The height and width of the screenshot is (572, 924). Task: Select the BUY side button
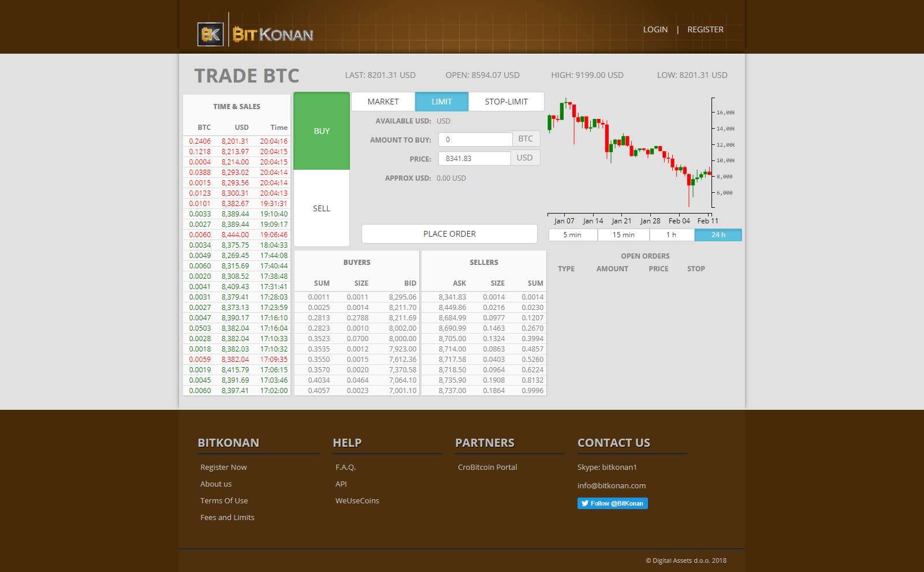pyautogui.click(x=322, y=131)
